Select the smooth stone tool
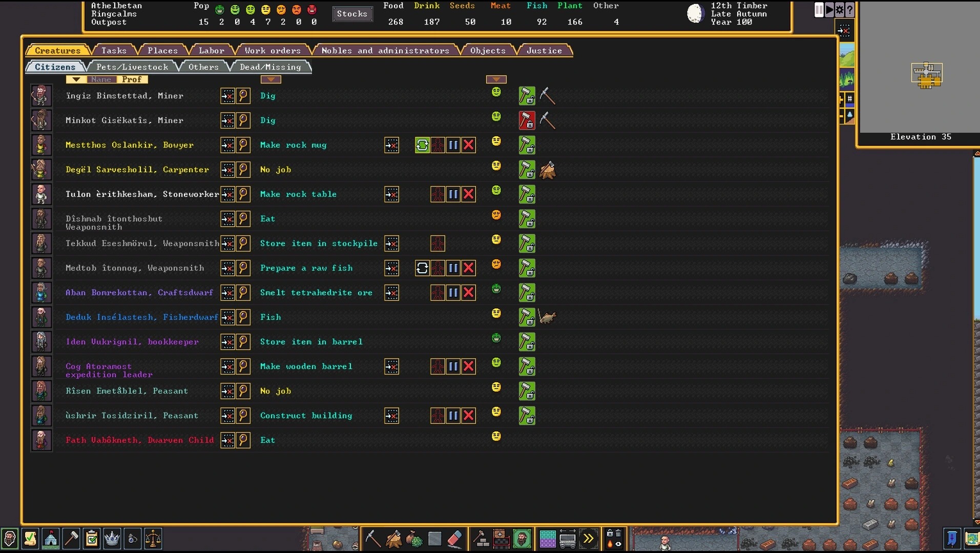Screen dimensions: 980x553 (434, 539)
